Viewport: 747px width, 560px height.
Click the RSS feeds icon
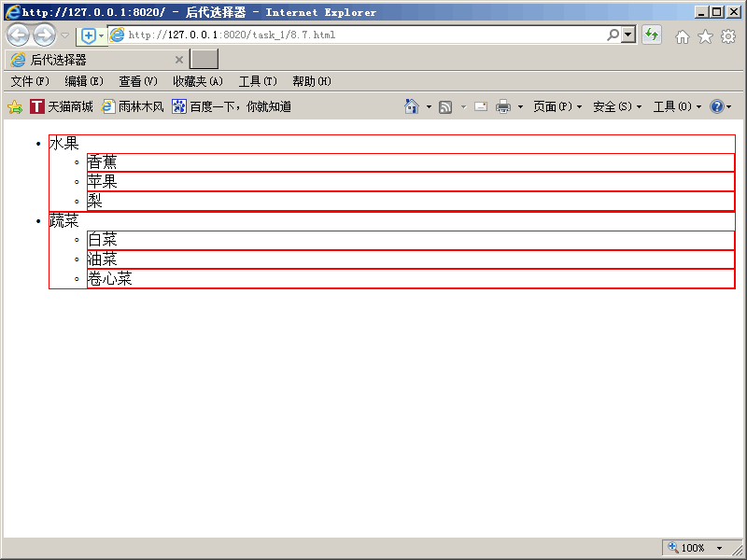[445, 107]
